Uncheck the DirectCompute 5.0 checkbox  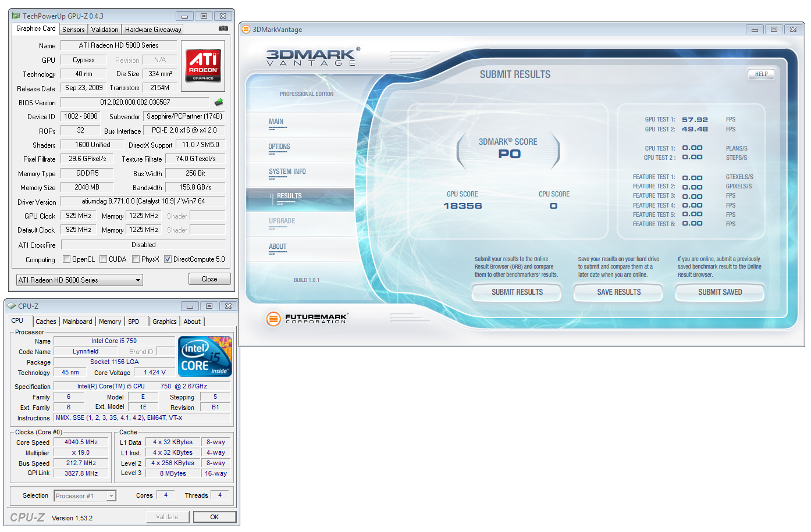point(168,259)
